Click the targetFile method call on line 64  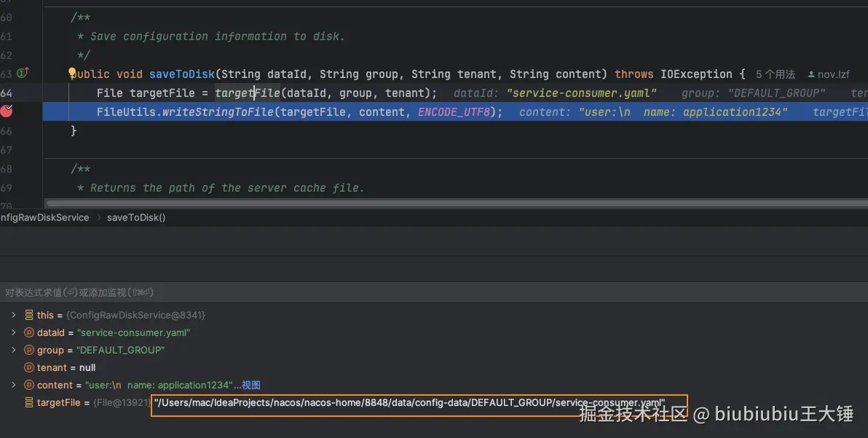[x=248, y=93]
